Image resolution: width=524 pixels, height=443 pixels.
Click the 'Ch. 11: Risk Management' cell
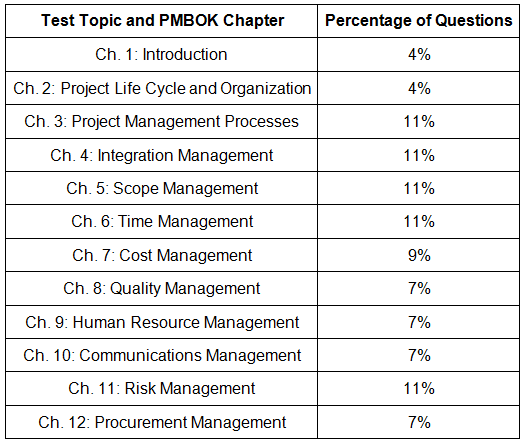(161, 389)
